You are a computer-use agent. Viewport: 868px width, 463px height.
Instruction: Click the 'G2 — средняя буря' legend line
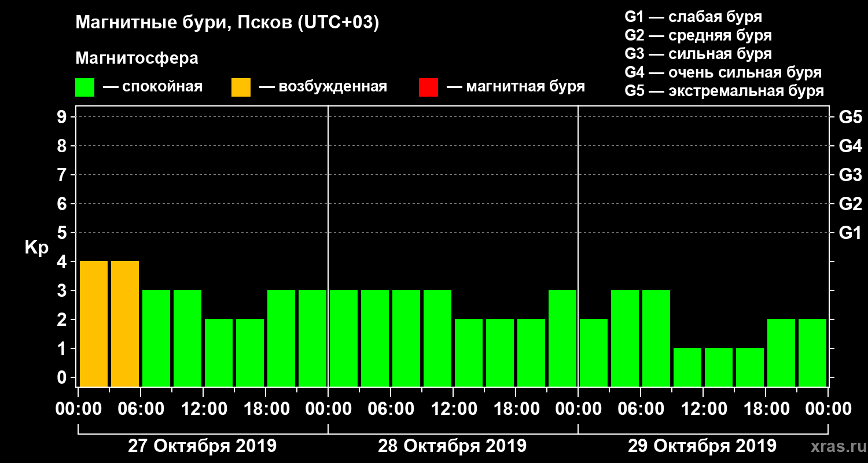coord(698,35)
